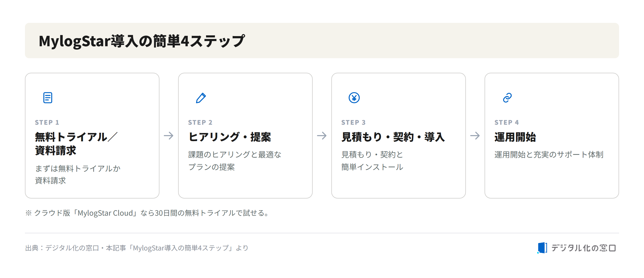
Task: Click the 課題のヒアリングと最適な description text
Action: tap(235, 155)
